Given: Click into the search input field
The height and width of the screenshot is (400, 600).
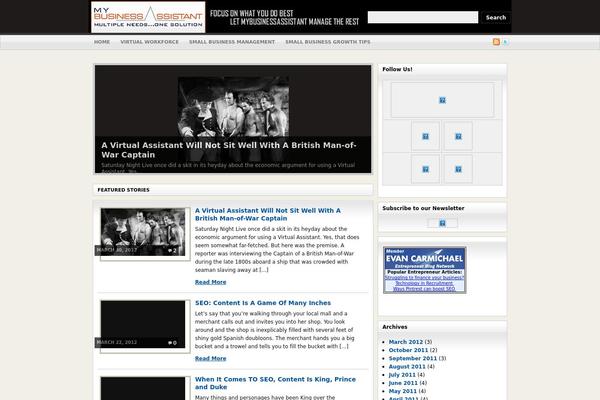Looking at the screenshot, I should point(423,17).
